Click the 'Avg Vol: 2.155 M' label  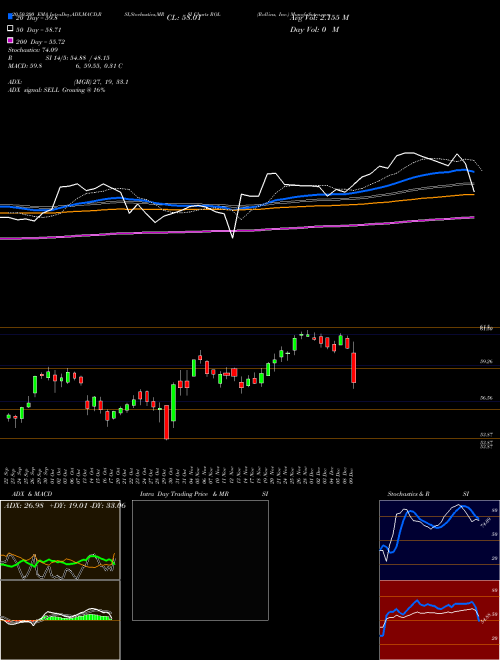click(x=319, y=18)
